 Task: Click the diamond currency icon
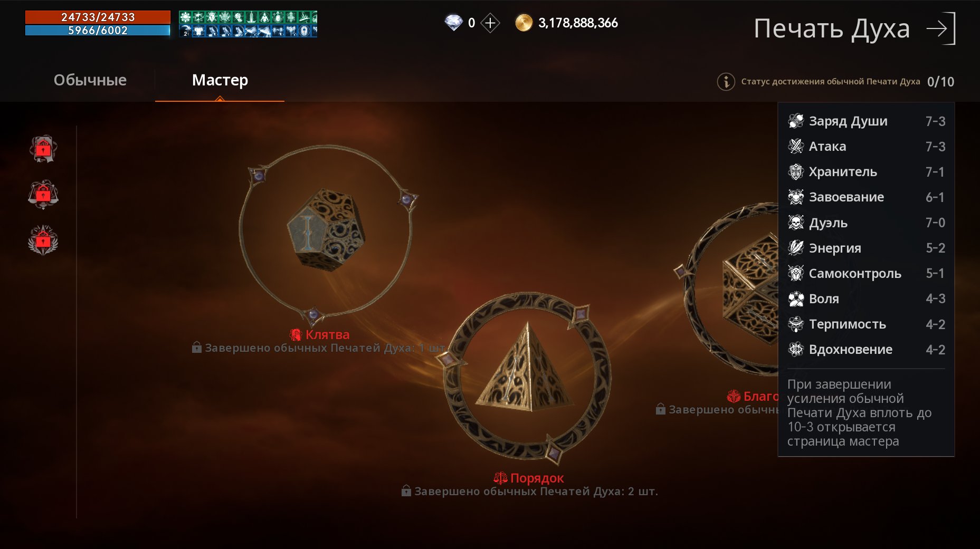tap(453, 23)
